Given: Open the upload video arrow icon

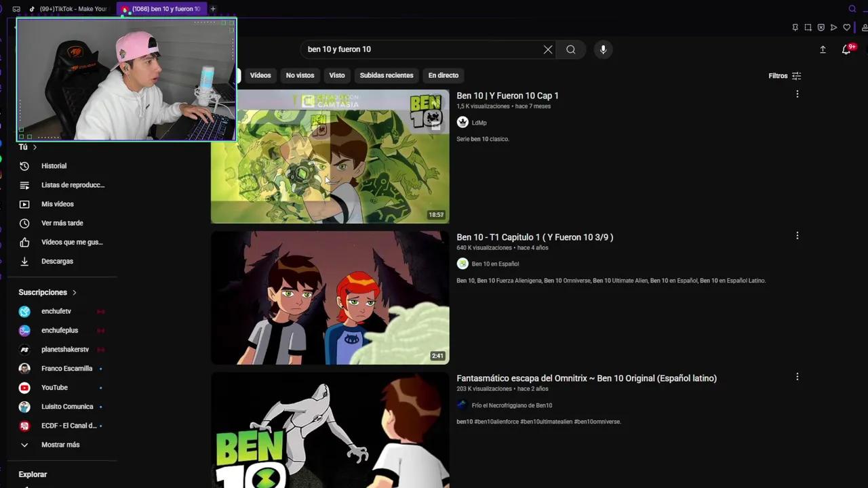Looking at the screenshot, I should [x=823, y=49].
